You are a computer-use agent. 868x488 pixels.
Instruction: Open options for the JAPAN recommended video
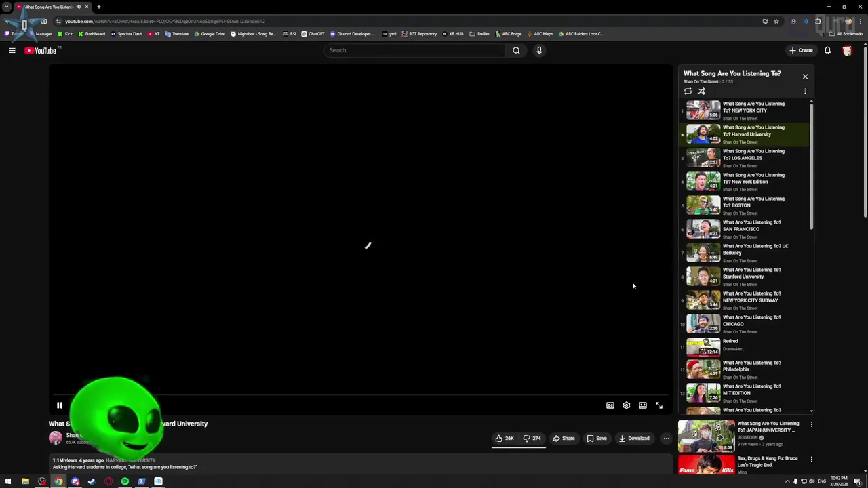[811, 424]
